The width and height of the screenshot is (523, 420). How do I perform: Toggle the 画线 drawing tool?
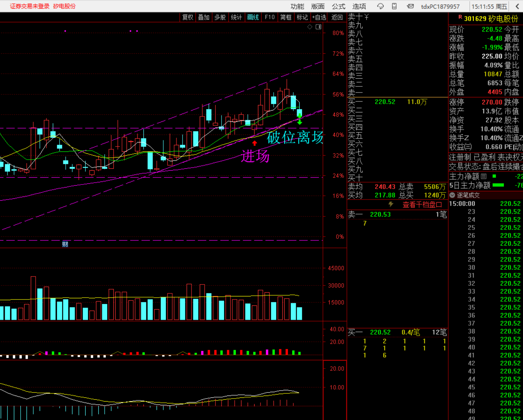pyautogui.click(x=253, y=17)
